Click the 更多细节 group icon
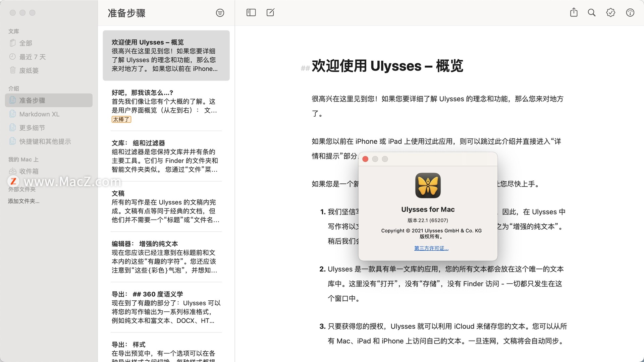This screenshot has width=644, height=362. coord(13,127)
